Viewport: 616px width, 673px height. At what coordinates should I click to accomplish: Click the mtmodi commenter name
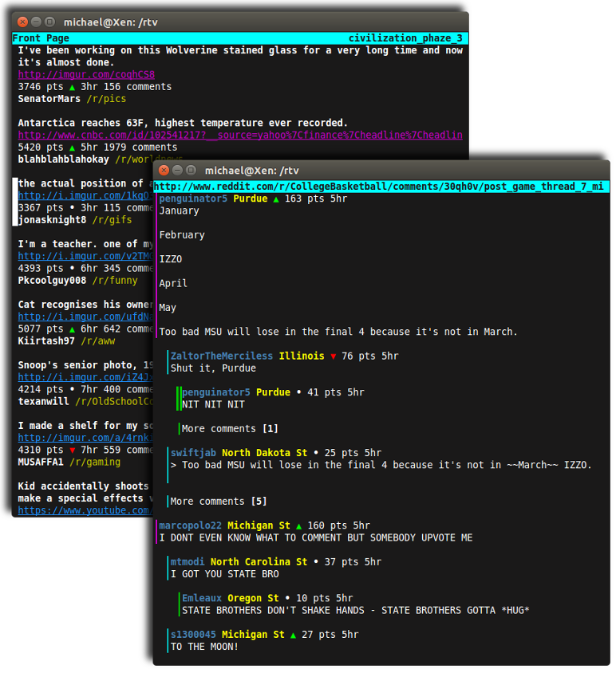pos(188,562)
